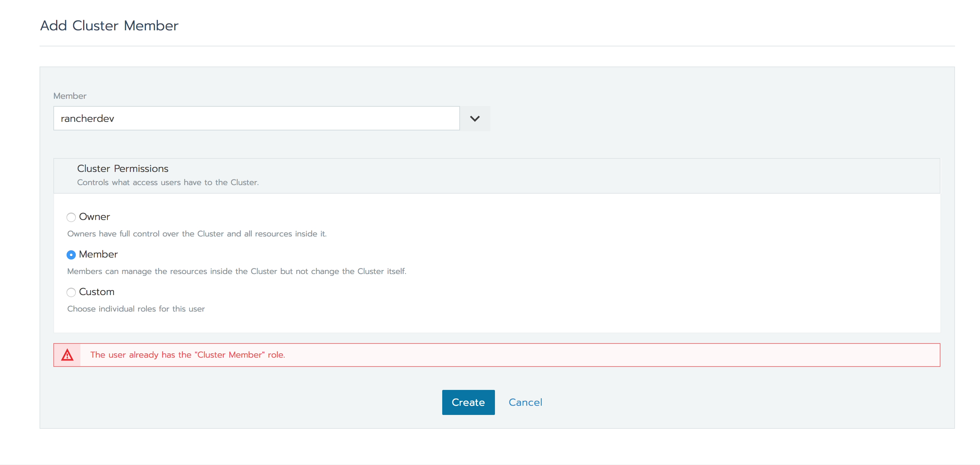Viewport: 980px width, 465px height.
Task: Click the red warning triangle icon
Action: pyautogui.click(x=67, y=355)
